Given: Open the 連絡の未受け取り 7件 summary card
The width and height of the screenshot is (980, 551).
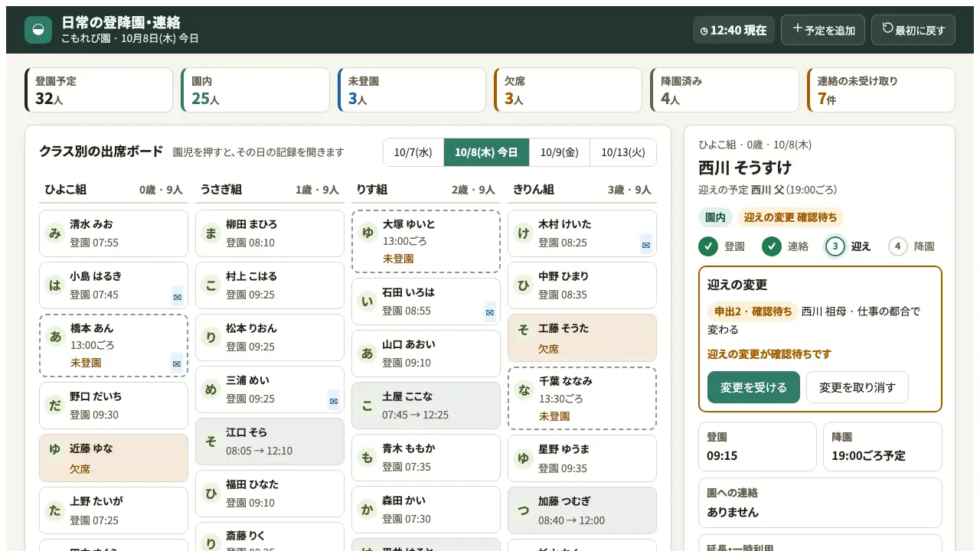Looking at the screenshot, I should (881, 90).
